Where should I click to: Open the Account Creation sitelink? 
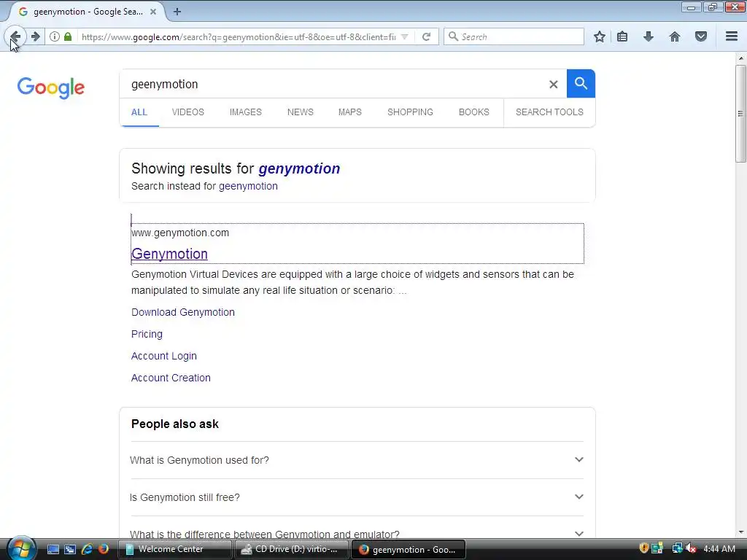(171, 378)
